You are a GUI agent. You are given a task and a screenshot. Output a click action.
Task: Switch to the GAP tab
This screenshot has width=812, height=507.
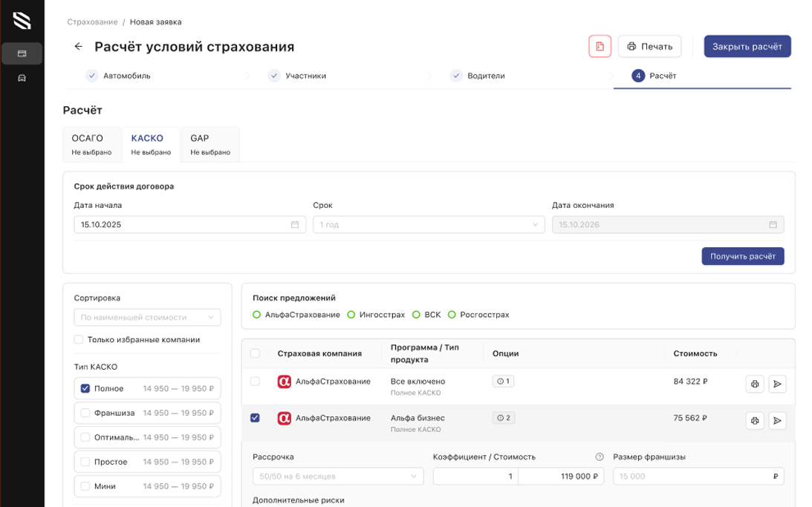(210, 144)
